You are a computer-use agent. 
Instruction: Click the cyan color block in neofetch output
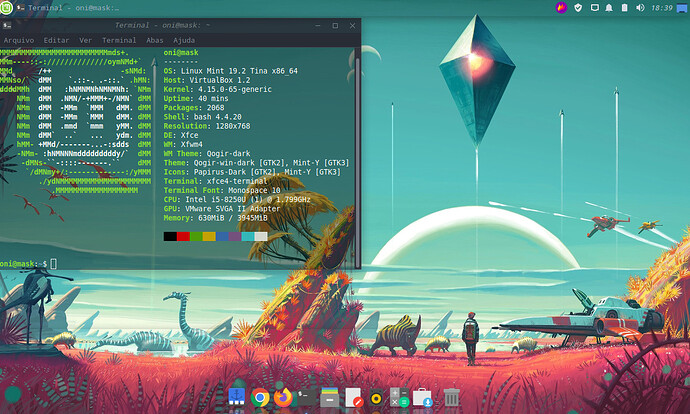point(248,236)
